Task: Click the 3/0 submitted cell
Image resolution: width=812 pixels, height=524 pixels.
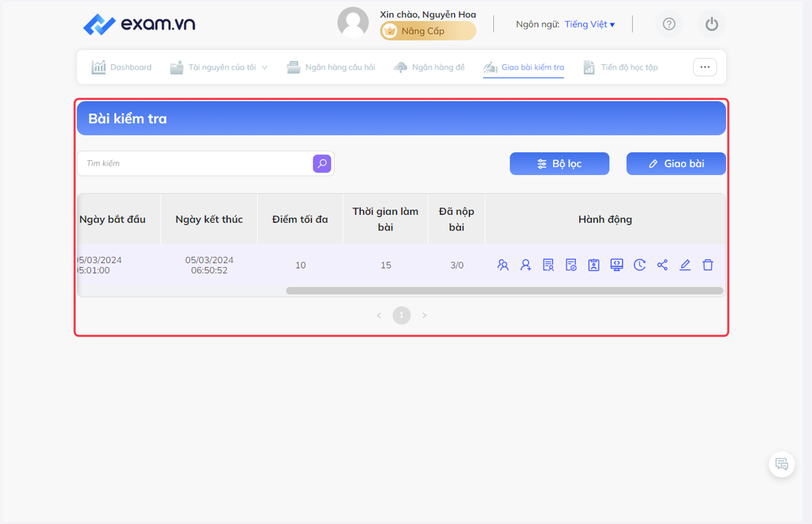Action: 457,265
